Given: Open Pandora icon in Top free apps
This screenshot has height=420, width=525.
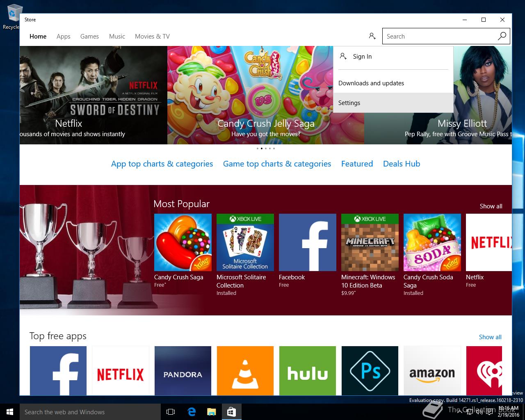Looking at the screenshot, I should (183, 371).
